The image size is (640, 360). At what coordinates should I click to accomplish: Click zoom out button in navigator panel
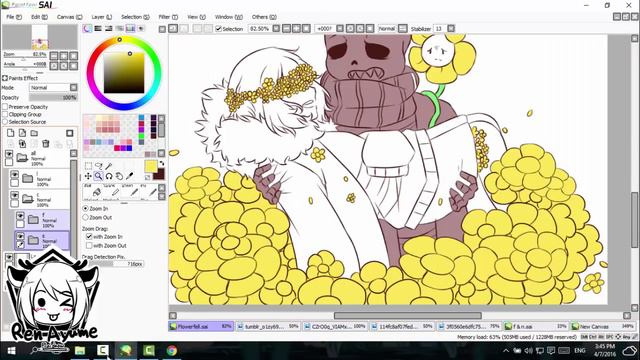(x=54, y=56)
